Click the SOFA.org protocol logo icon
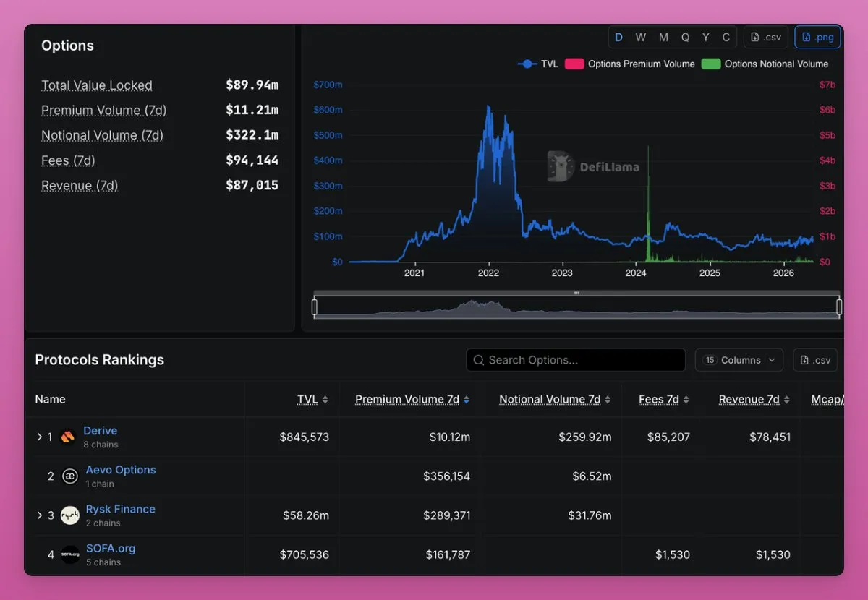Screen dimensions: 868x600 [x=70, y=554]
